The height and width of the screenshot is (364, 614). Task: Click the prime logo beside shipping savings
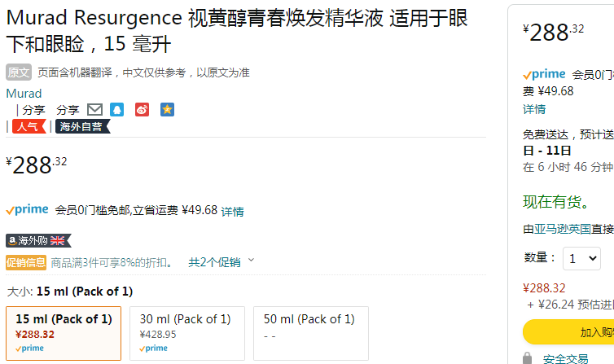tap(28, 210)
